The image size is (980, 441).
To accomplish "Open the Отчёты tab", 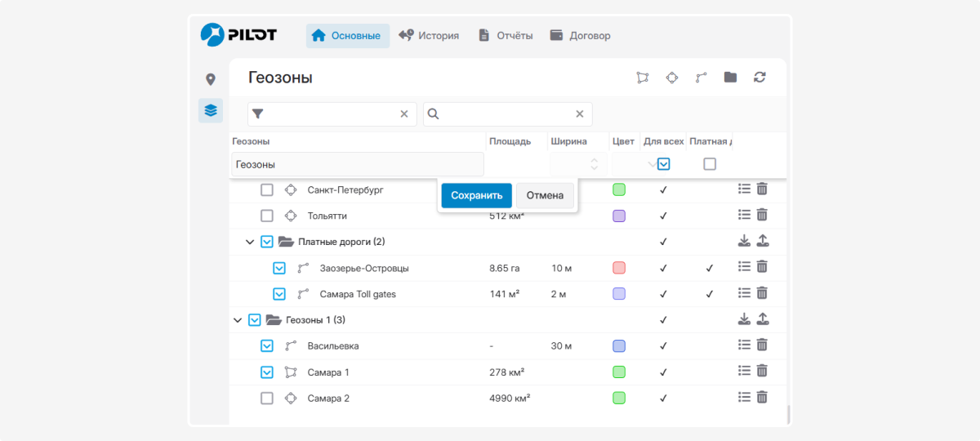I will (x=506, y=35).
